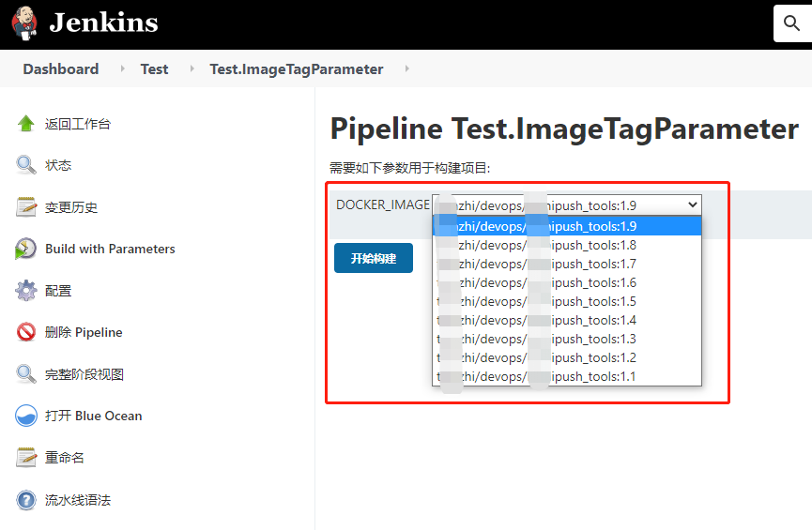Pick the ipush_tools:1.5 image tag
The height and width of the screenshot is (530, 812).
coord(567,301)
